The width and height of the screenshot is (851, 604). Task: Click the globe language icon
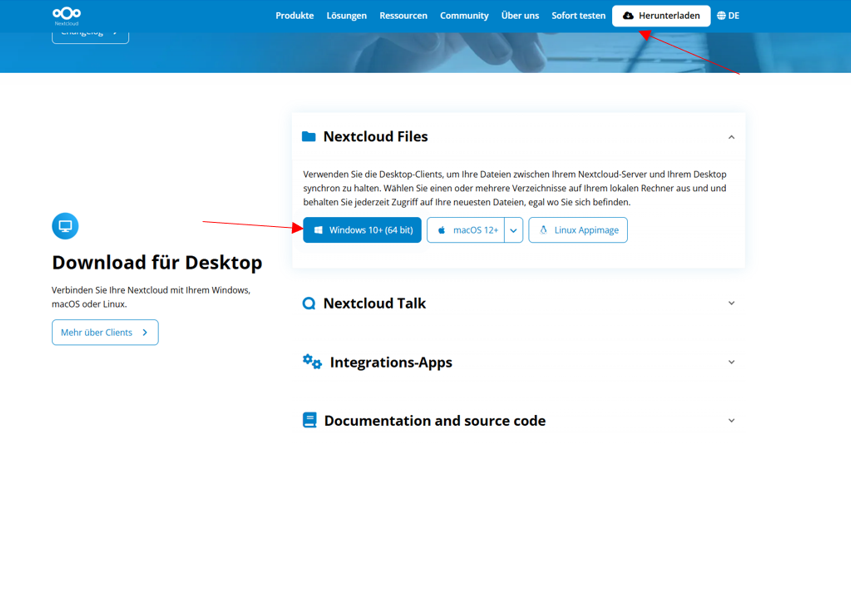point(721,16)
